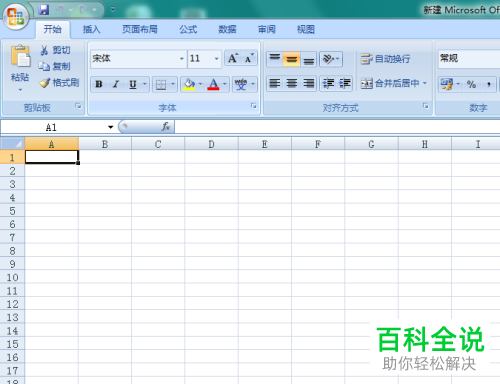Apply percent style format

(471, 84)
